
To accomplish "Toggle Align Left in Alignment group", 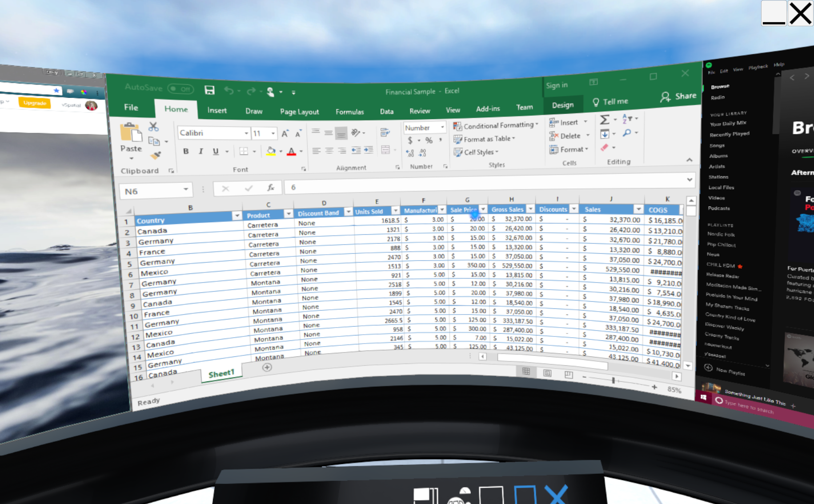I will pos(316,151).
